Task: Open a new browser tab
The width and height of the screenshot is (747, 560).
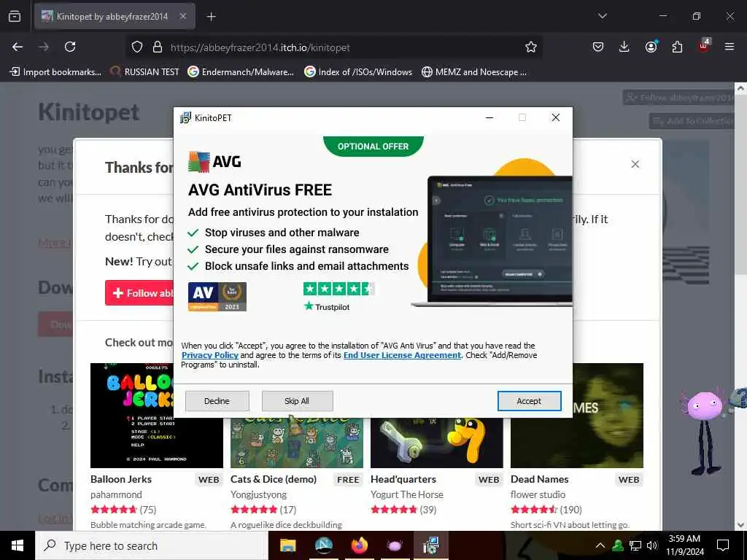Action: 211,17
